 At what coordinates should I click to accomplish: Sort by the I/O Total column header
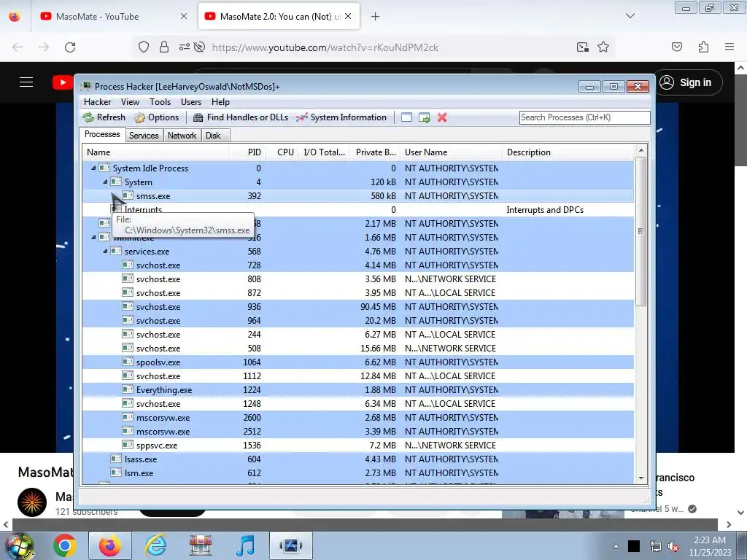tap(324, 152)
